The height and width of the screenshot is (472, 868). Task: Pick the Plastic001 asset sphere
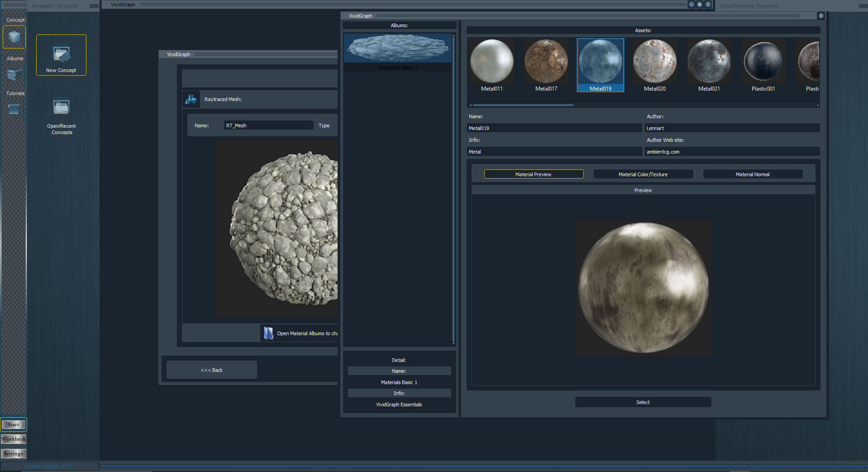[763, 62]
